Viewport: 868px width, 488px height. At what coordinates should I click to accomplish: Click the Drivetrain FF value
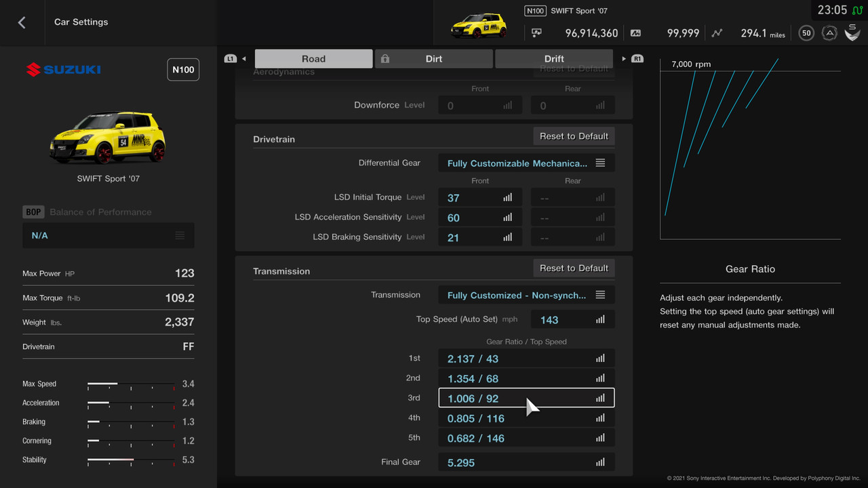[189, 346]
